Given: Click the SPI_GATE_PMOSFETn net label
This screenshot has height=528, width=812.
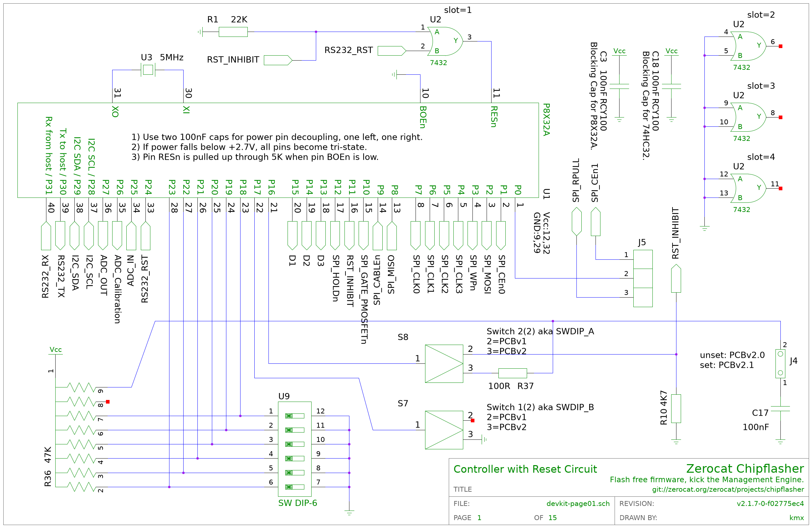Looking at the screenshot, I should (364, 299).
